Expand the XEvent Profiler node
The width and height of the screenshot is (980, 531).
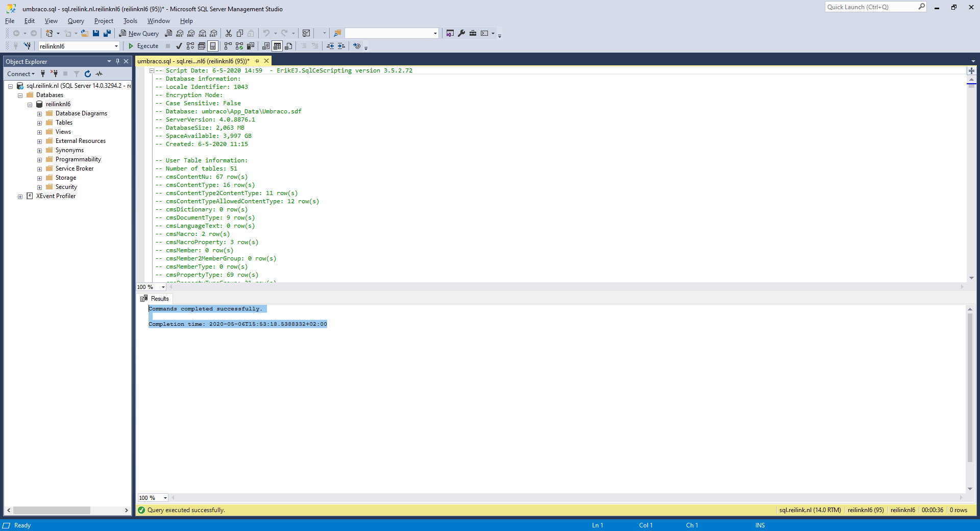20,197
